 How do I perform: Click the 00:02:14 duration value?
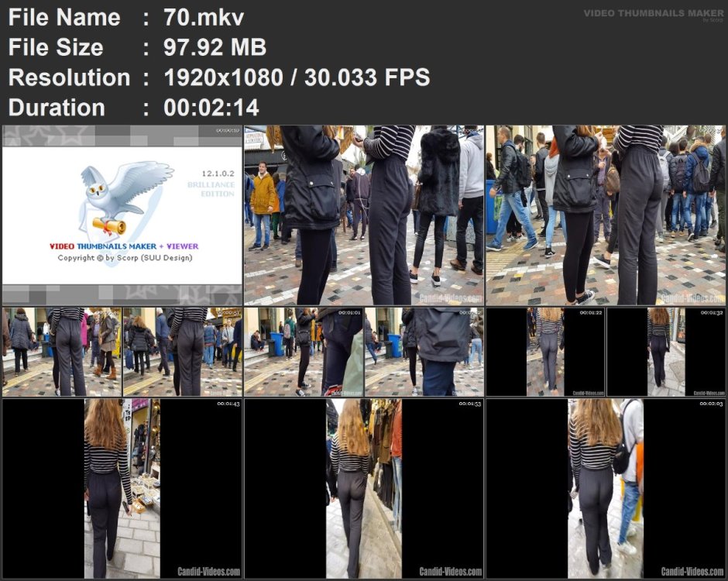[211, 107]
